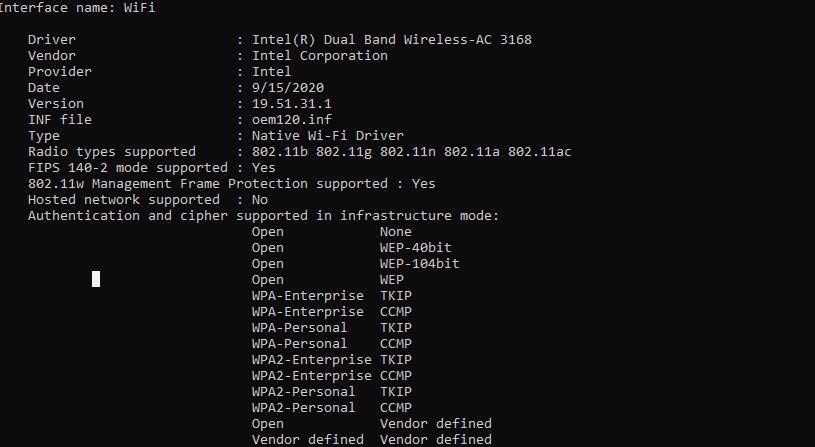This screenshot has height=447, width=815.
Task: Click the No value for Hosted network supported
Action: pyautogui.click(x=260, y=200)
